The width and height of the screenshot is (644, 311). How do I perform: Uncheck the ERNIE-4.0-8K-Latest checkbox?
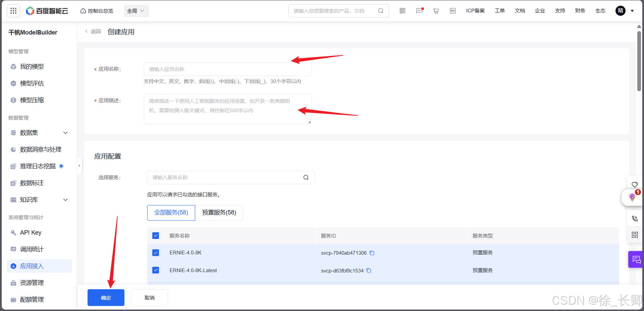pos(156,270)
